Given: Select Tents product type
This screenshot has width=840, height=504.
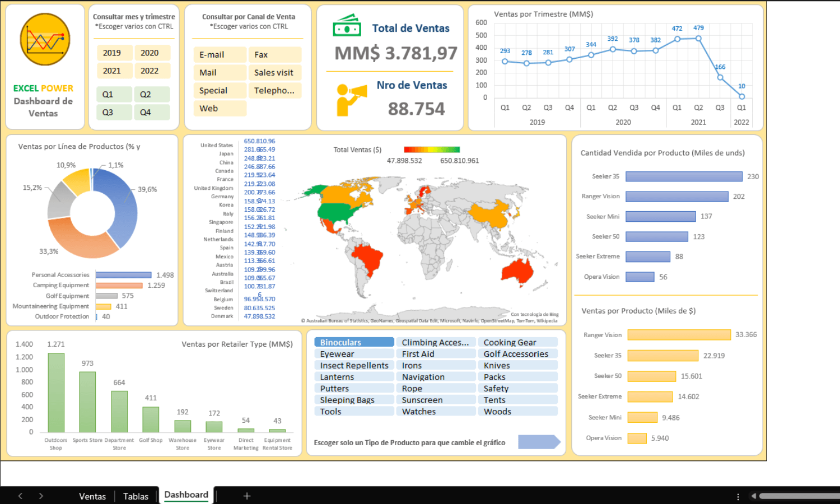Looking at the screenshot, I should click(x=518, y=400).
